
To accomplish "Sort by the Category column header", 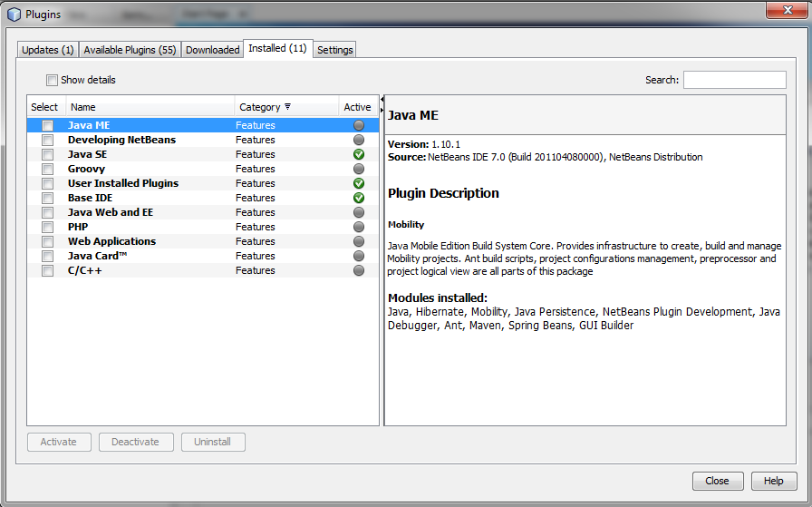I will click(286, 107).
